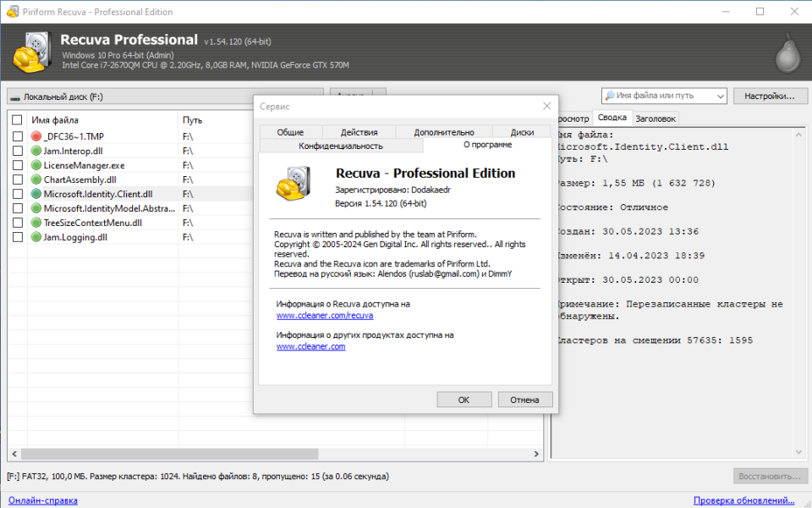The image size is (812, 508).
Task: Open the Настройки... button
Action: [770, 96]
